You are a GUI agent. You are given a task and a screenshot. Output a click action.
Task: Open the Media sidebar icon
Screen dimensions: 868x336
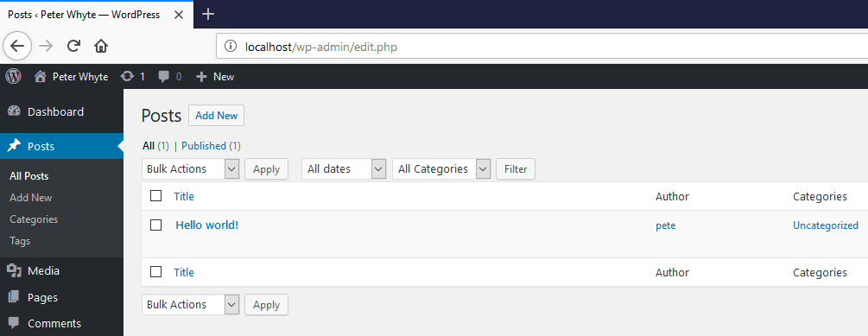tap(14, 270)
